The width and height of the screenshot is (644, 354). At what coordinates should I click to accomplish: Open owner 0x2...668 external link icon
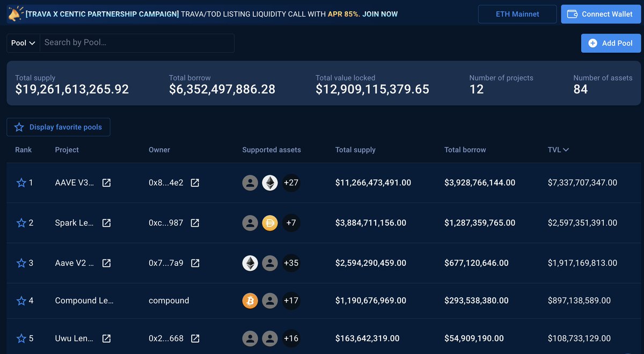pyautogui.click(x=195, y=338)
